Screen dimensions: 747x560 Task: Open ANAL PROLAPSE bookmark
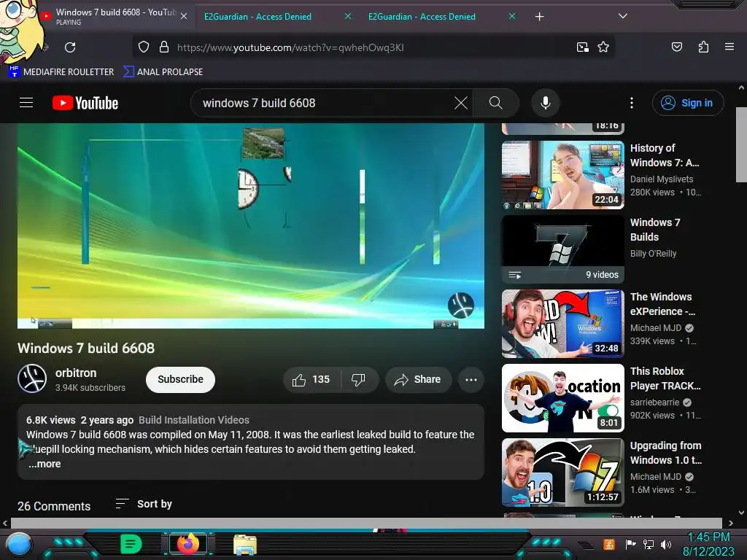pyautogui.click(x=163, y=72)
